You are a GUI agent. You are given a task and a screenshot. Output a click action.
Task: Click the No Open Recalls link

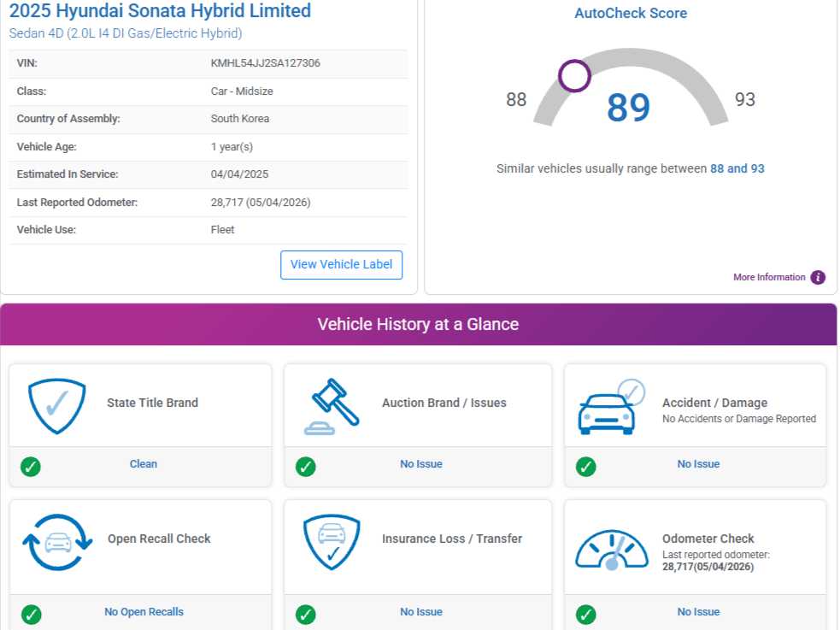click(144, 612)
